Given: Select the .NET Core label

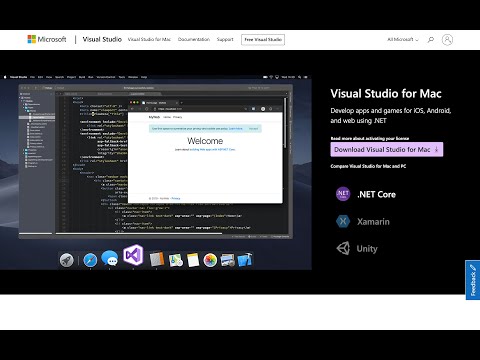Looking at the screenshot, I should pyautogui.click(x=376, y=194).
